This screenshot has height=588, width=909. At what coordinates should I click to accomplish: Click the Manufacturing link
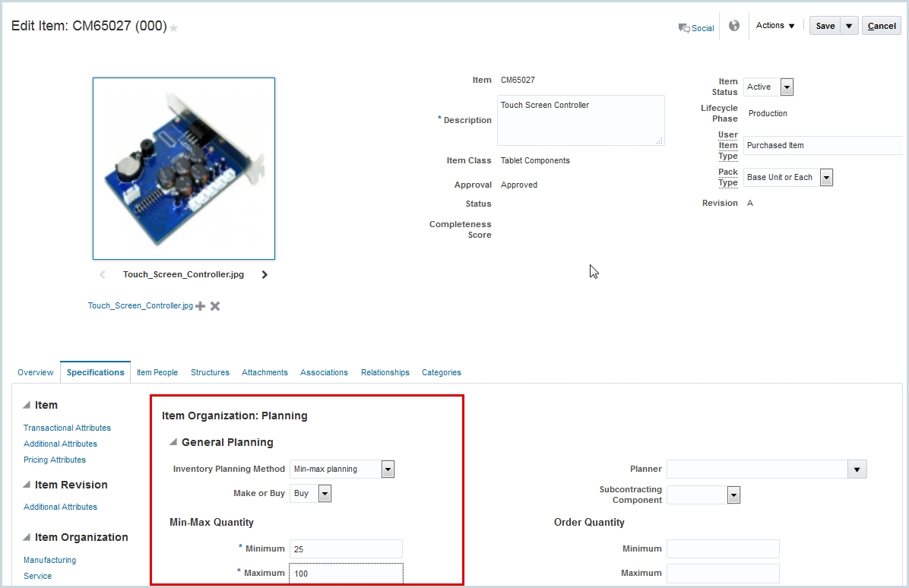[x=49, y=560]
